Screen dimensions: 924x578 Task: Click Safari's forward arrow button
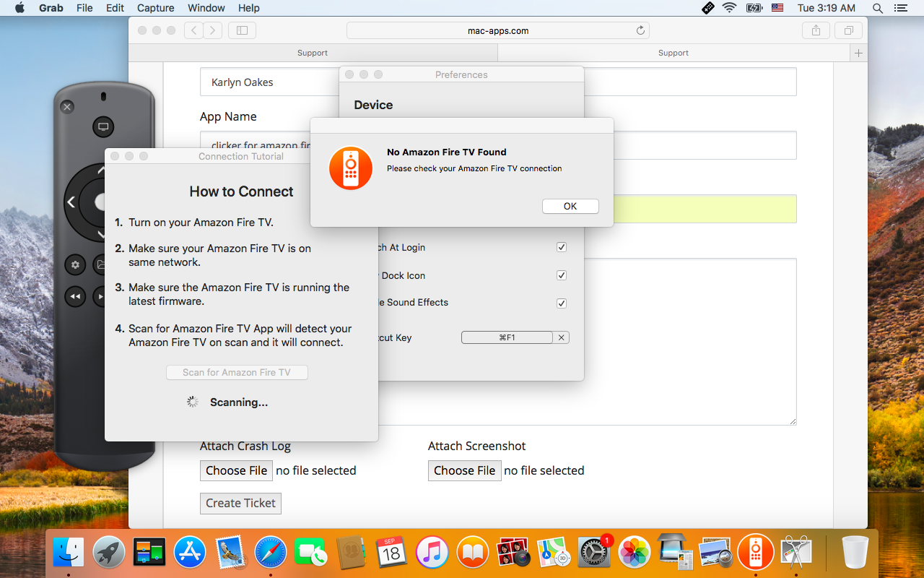coord(212,30)
